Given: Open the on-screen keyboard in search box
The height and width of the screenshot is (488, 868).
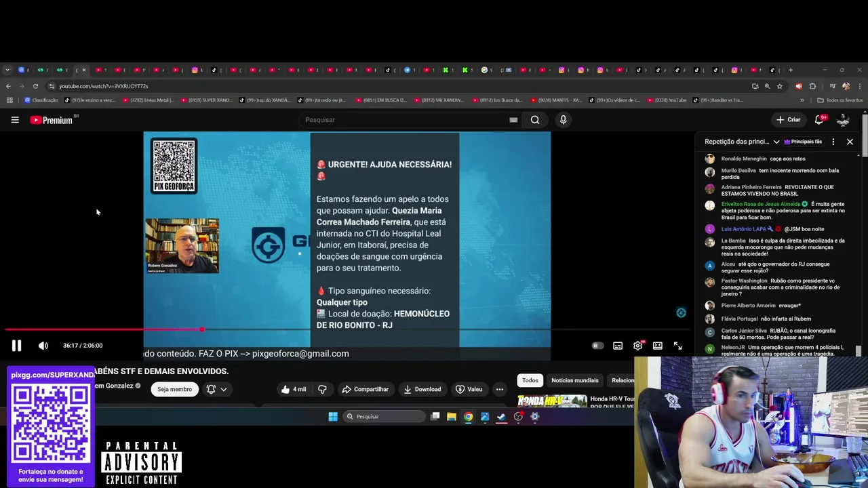Looking at the screenshot, I should (513, 120).
